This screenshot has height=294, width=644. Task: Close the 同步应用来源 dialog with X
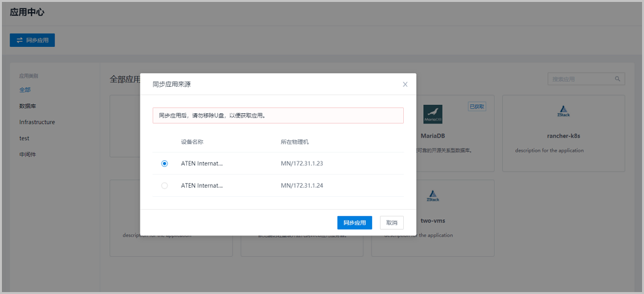tap(405, 84)
